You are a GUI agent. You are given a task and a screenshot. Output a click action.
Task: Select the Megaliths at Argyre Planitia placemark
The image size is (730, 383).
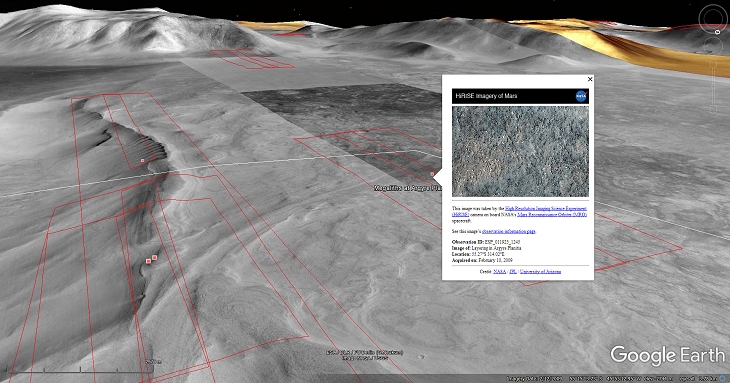pos(433,174)
